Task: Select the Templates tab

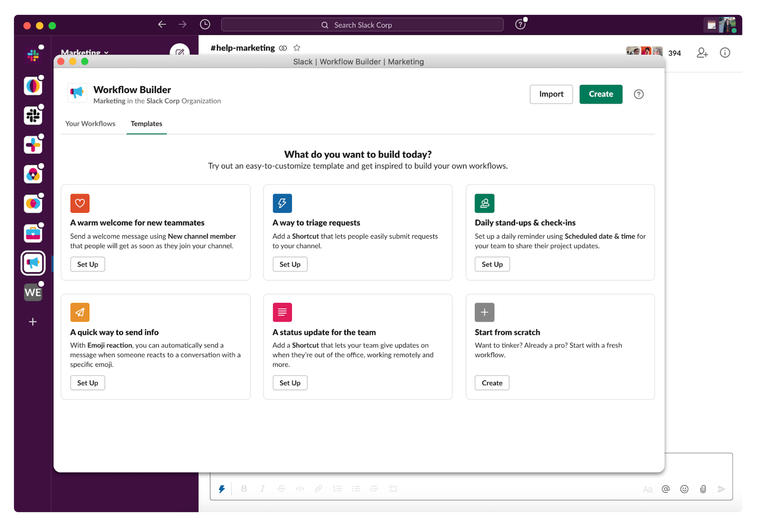Action: pos(146,124)
